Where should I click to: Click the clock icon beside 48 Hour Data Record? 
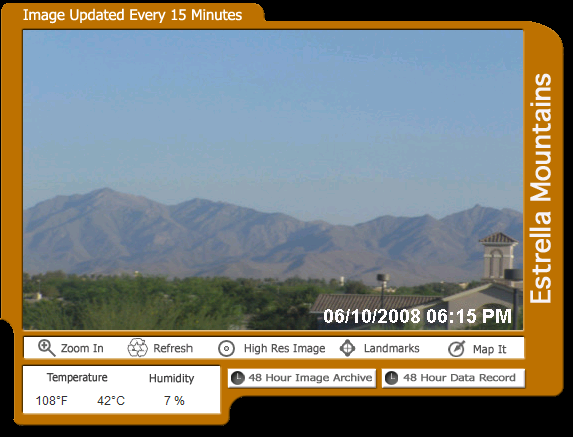[x=391, y=378]
